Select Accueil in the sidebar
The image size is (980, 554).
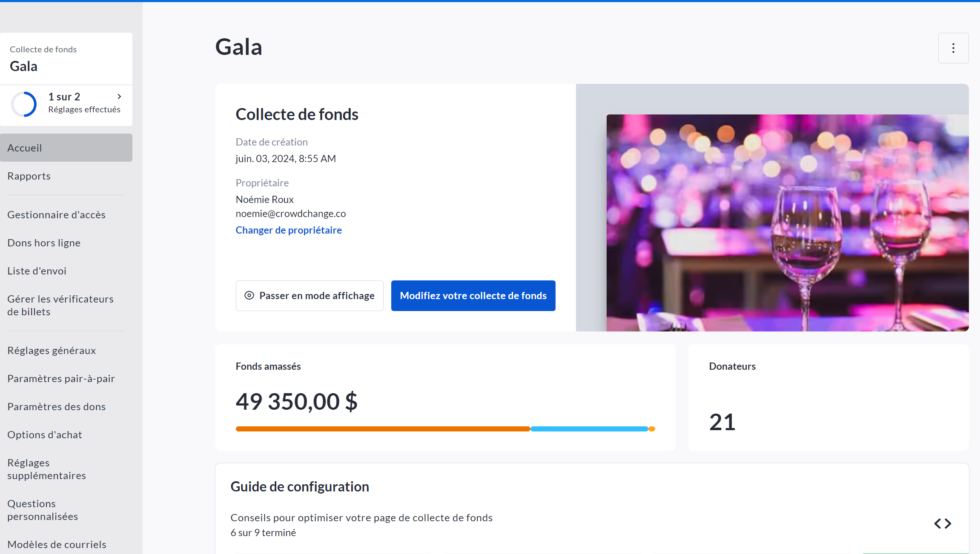(x=25, y=148)
